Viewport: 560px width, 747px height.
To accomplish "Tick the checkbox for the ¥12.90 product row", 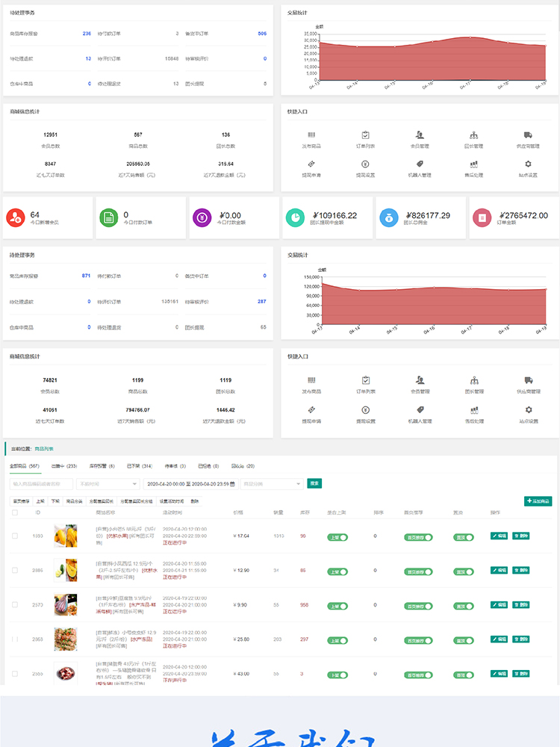I will pos(15,570).
